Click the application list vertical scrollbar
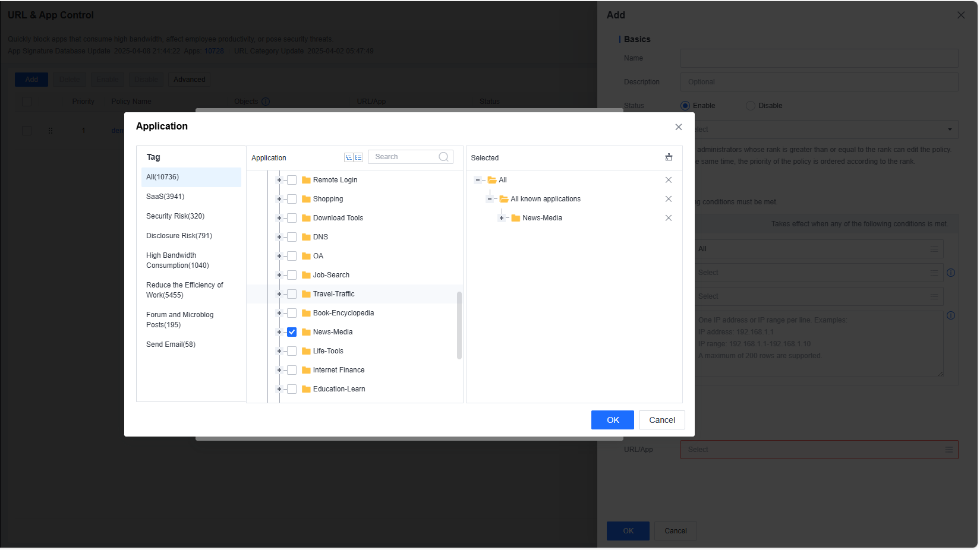 [x=459, y=325]
